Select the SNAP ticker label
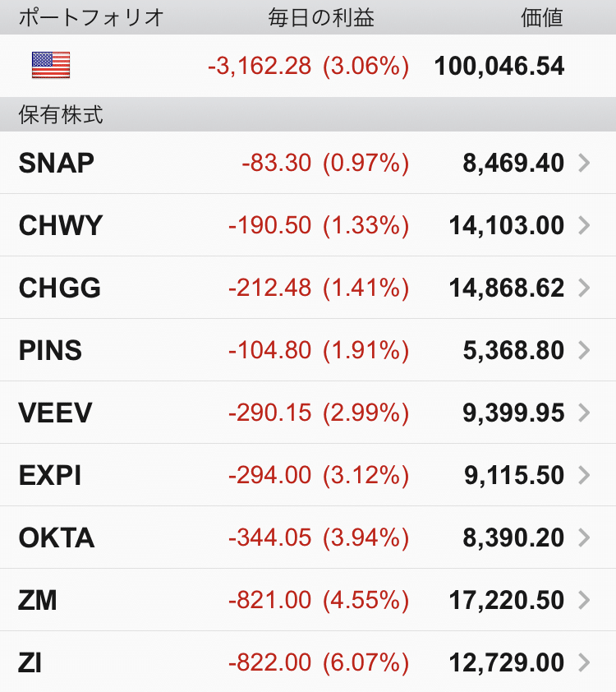616x692 pixels. pos(57,163)
